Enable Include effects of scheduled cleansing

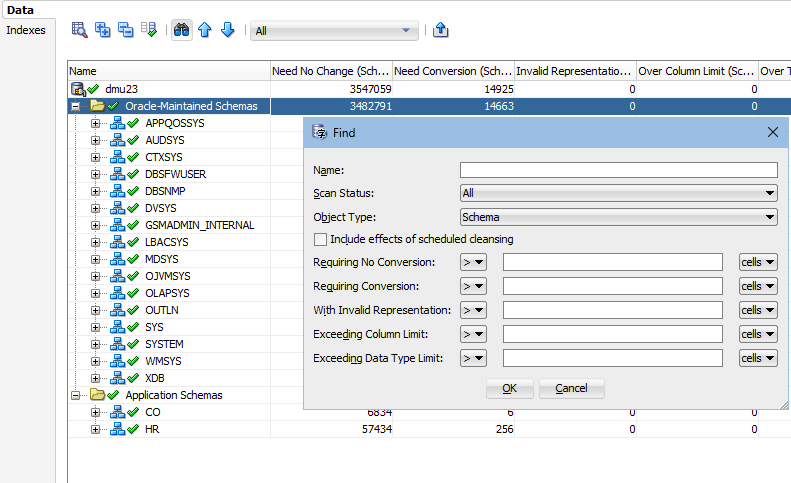(320, 239)
